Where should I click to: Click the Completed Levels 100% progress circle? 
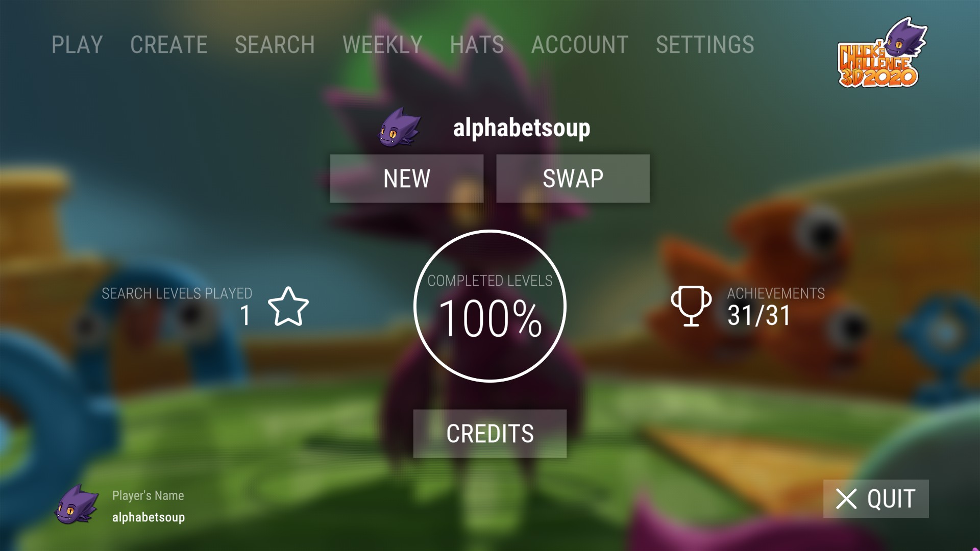(490, 306)
